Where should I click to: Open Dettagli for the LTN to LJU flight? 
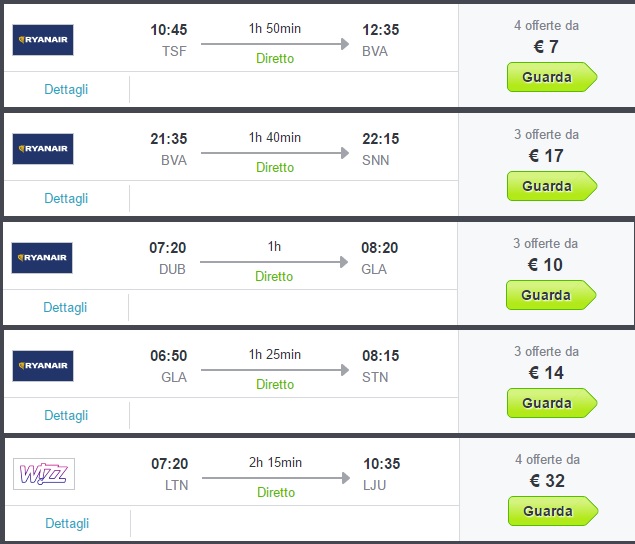(x=66, y=523)
